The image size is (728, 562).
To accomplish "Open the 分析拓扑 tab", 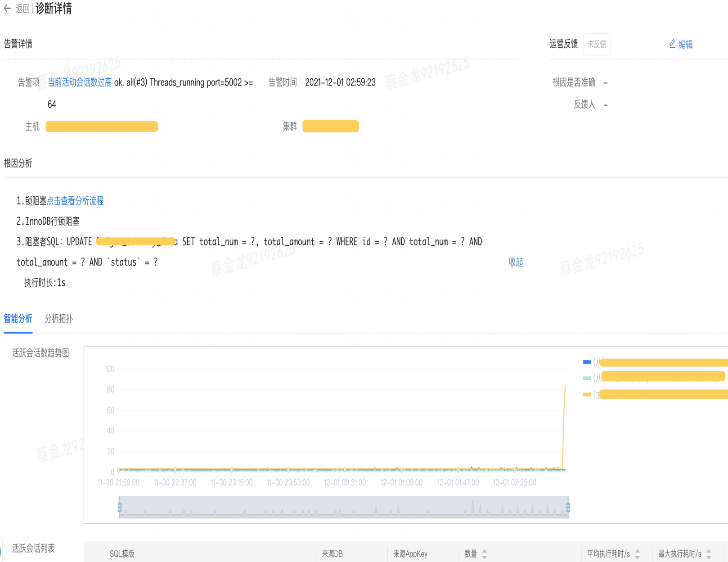I will (58, 319).
